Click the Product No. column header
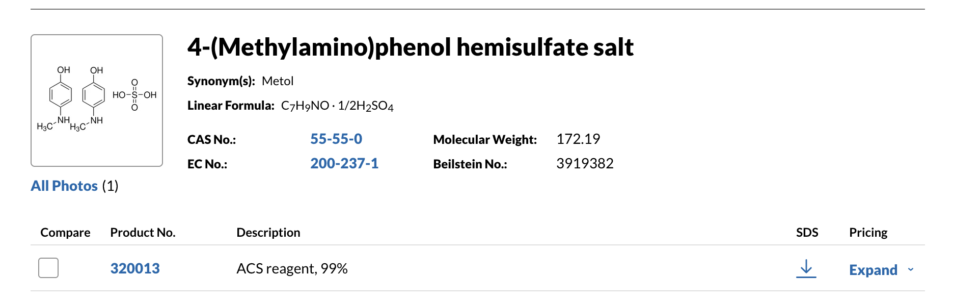The width and height of the screenshot is (980, 300). (143, 233)
